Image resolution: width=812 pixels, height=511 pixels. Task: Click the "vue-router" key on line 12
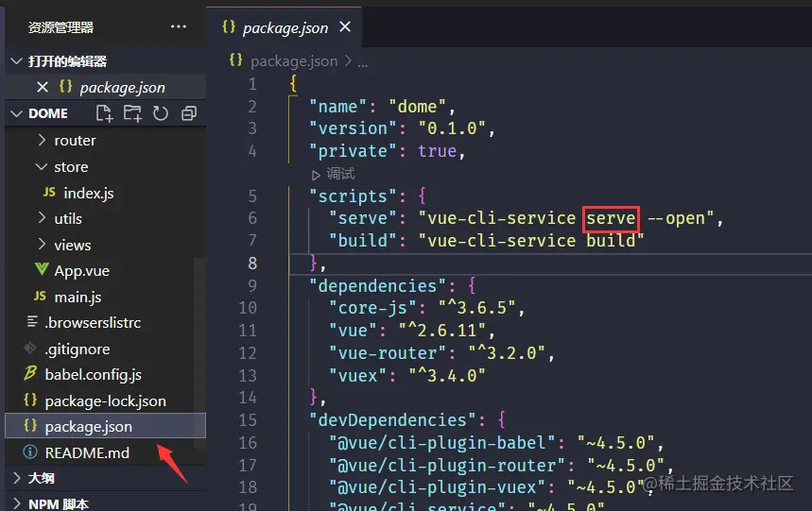[388, 353]
